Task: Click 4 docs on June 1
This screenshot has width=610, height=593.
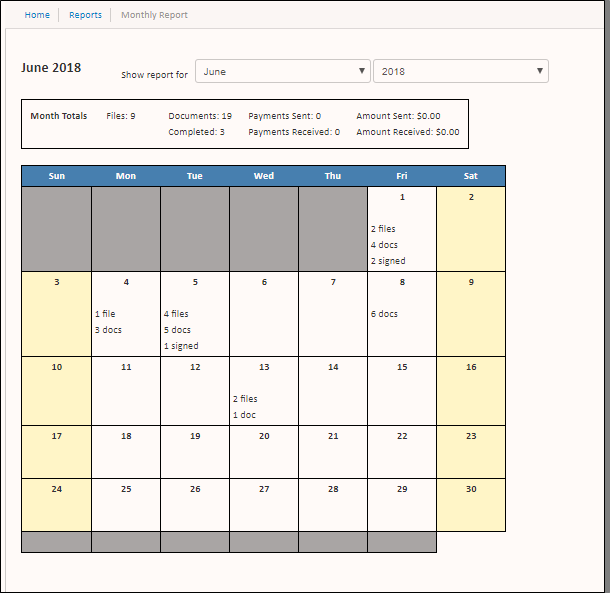Action: point(384,245)
